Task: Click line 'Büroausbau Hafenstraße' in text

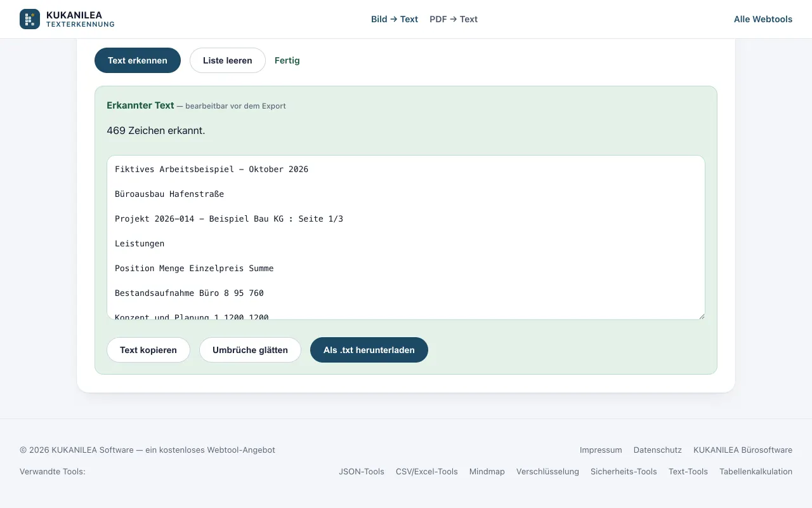Action: [x=169, y=194]
